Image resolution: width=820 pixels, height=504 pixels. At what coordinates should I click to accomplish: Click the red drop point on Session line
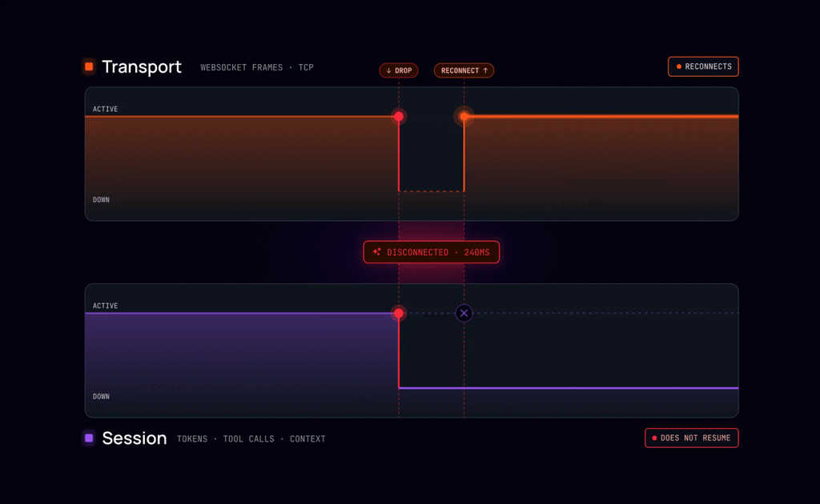click(399, 314)
